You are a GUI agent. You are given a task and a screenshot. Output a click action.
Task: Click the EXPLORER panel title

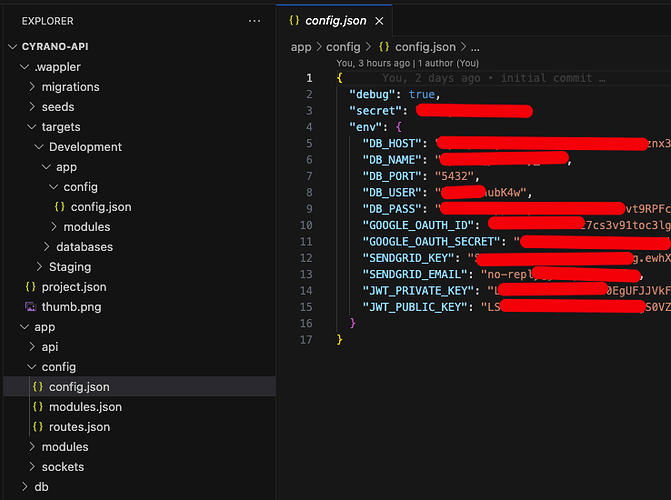[48, 21]
